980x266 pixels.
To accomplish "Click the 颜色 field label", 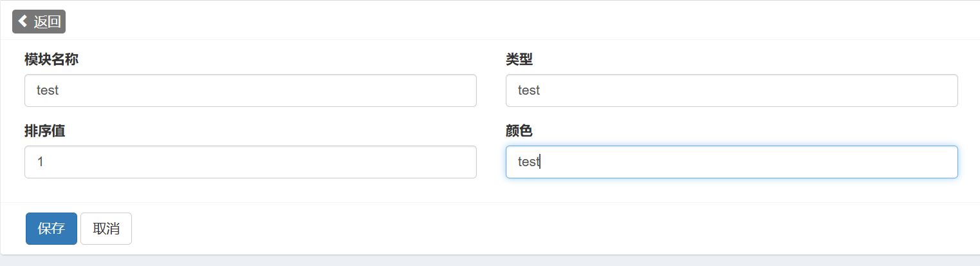I will point(519,131).
